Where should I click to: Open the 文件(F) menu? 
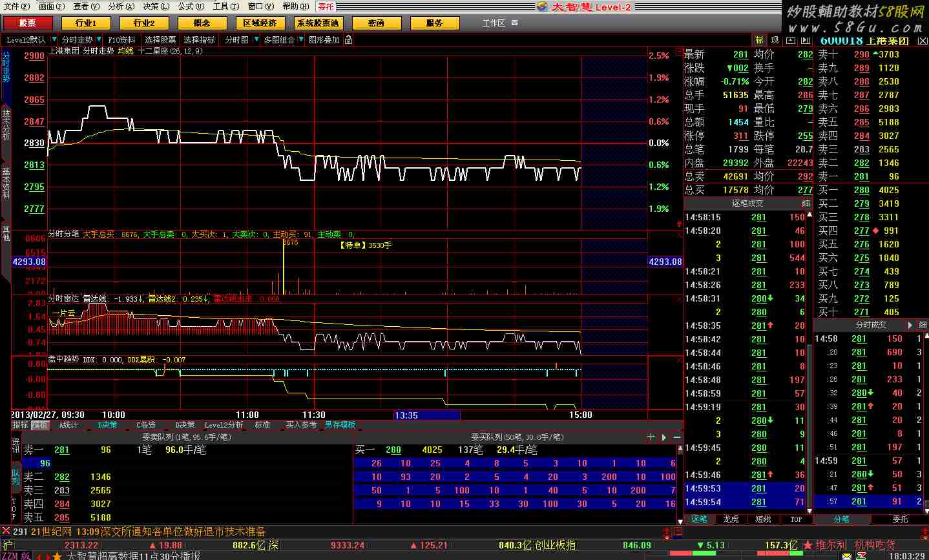pos(16,6)
